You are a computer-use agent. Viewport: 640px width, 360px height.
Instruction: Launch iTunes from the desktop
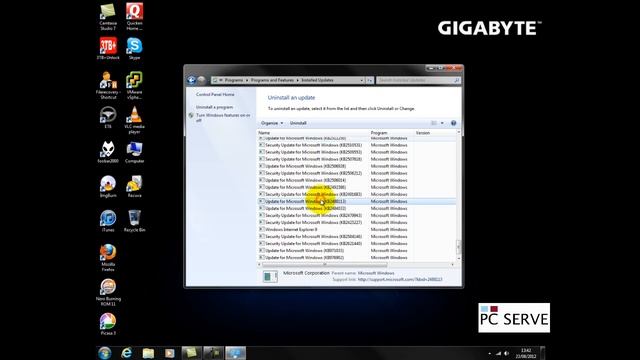tap(108, 221)
